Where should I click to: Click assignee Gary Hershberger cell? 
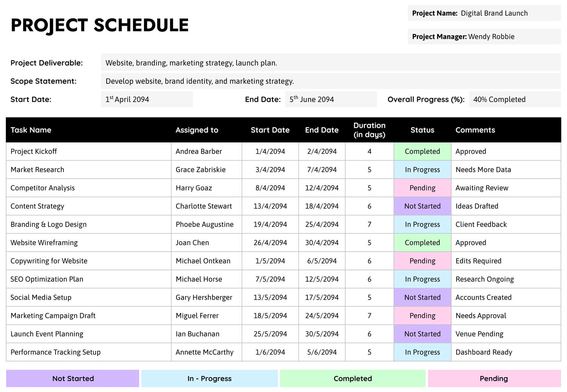(x=204, y=297)
